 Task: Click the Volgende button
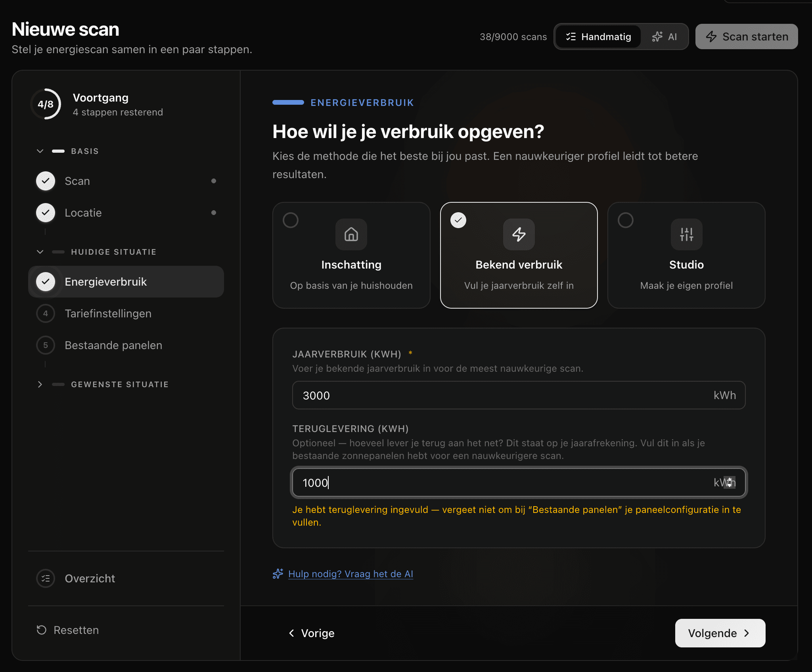[x=720, y=633]
